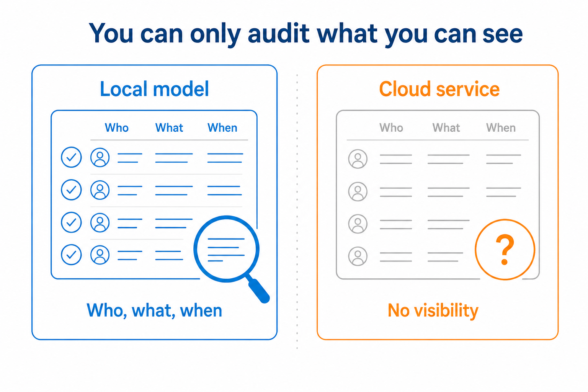Click the second row user avatar in Local model
The image size is (588, 392).
[x=100, y=190]
